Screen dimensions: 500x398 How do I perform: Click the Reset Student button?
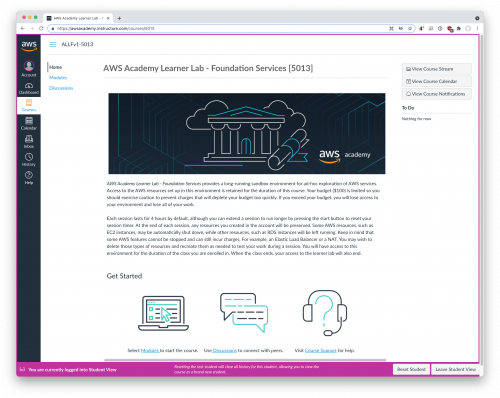click(411, 369)
